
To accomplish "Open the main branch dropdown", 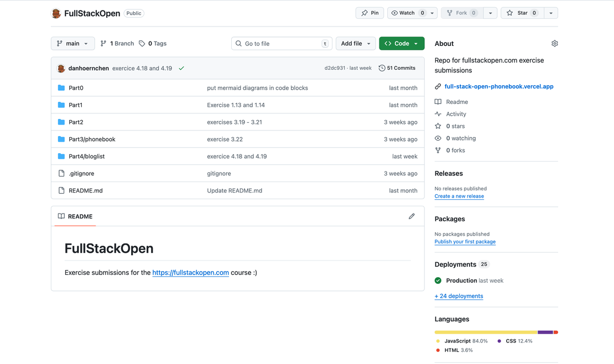I will click(x=72, y=43).
